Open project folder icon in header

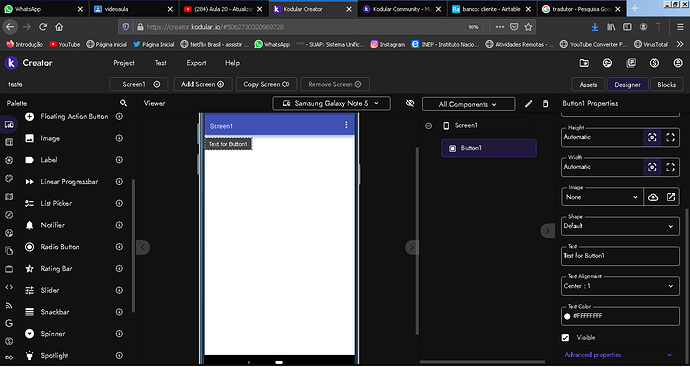584,63
